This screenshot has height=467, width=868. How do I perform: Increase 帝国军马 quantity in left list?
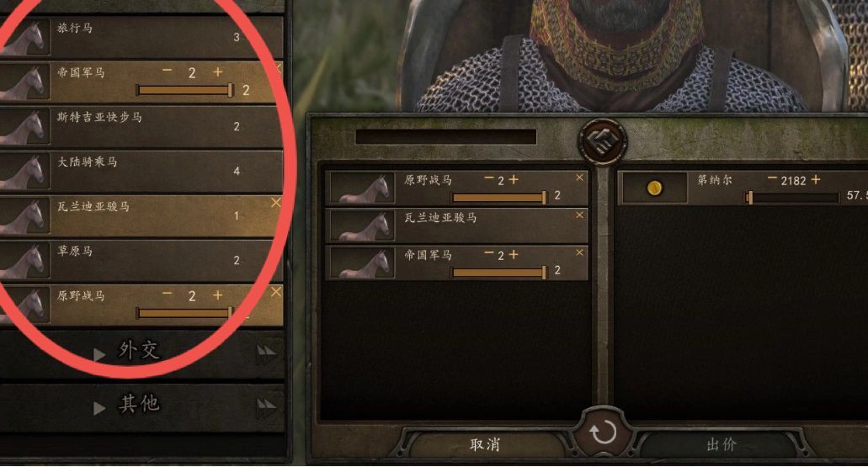pyautogui.click(x=217, y=72)
